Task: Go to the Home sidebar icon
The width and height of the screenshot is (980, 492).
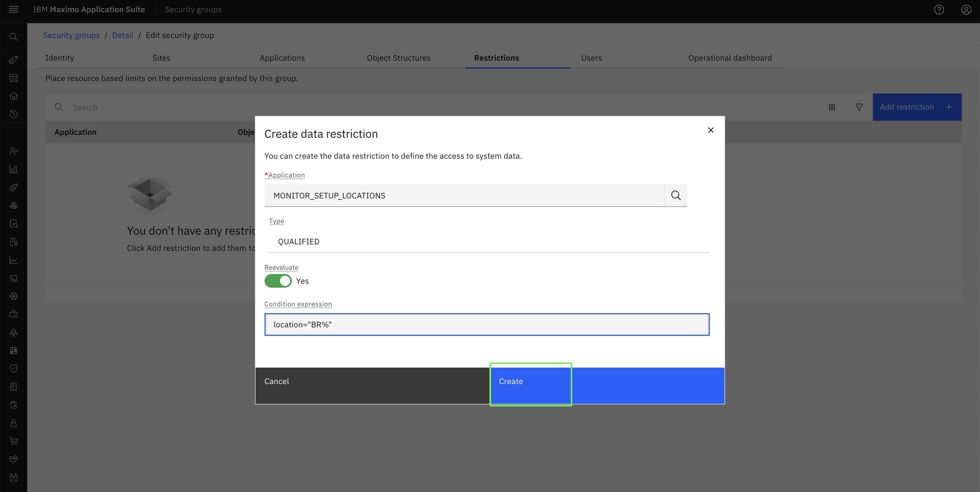Action: point(13,96)
